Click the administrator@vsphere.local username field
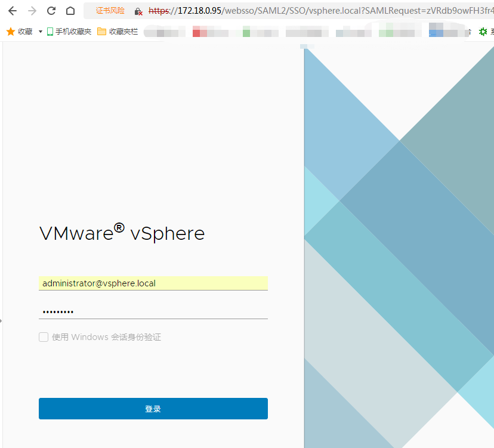Viewport: 494px width, 448px height. [x=153, y=283]
